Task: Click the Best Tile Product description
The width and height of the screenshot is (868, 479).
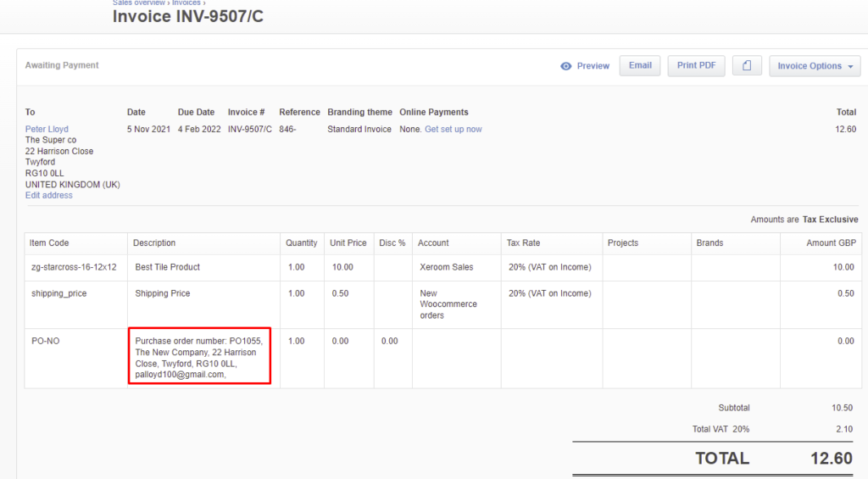Action: tap(167, 267)
